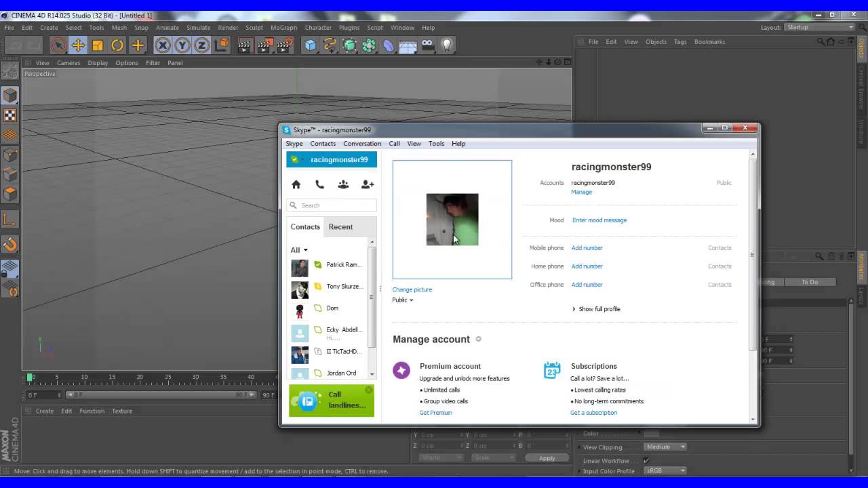868x488 pixels.
Task: Add a light object
Action: [447, 45]
